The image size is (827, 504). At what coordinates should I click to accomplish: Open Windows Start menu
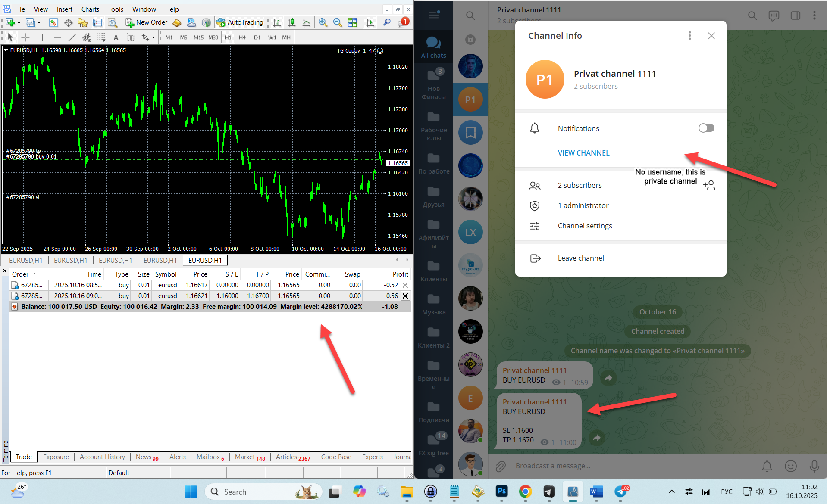(x=191, y=492)
